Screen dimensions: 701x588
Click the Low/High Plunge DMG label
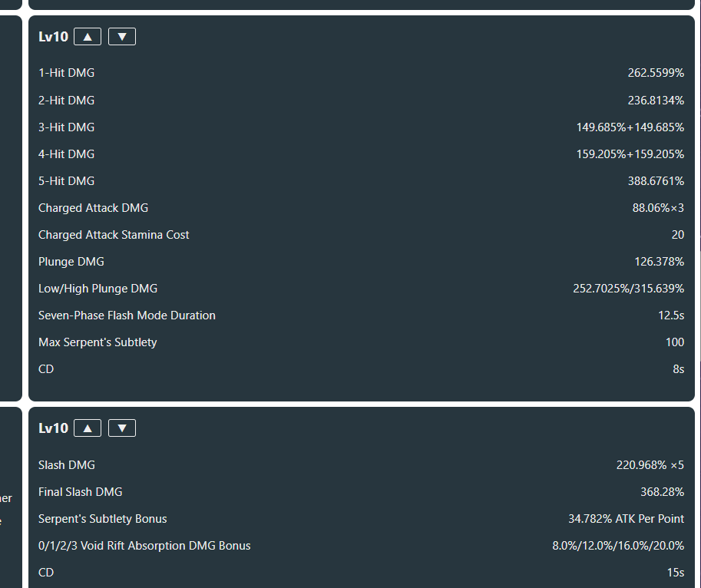(98, 289)
